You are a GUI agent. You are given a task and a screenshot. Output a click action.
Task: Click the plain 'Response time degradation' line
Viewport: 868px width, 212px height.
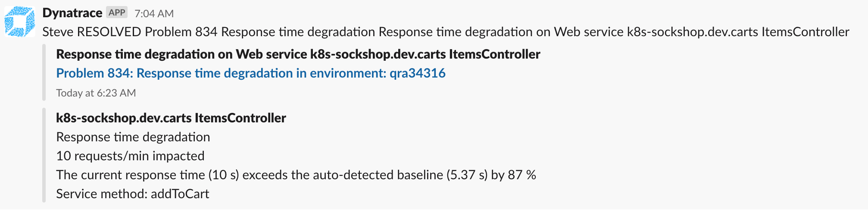(133, 137)
